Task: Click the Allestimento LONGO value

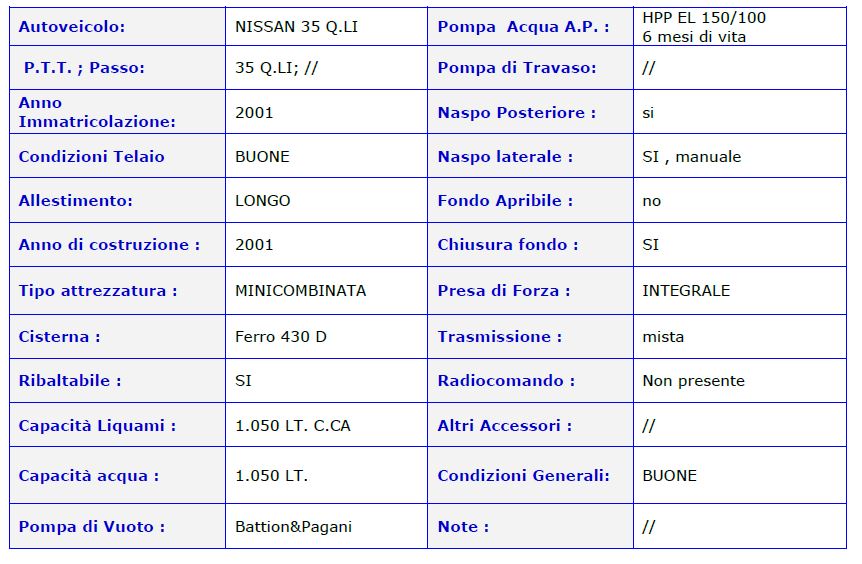Action: (263, 200)
